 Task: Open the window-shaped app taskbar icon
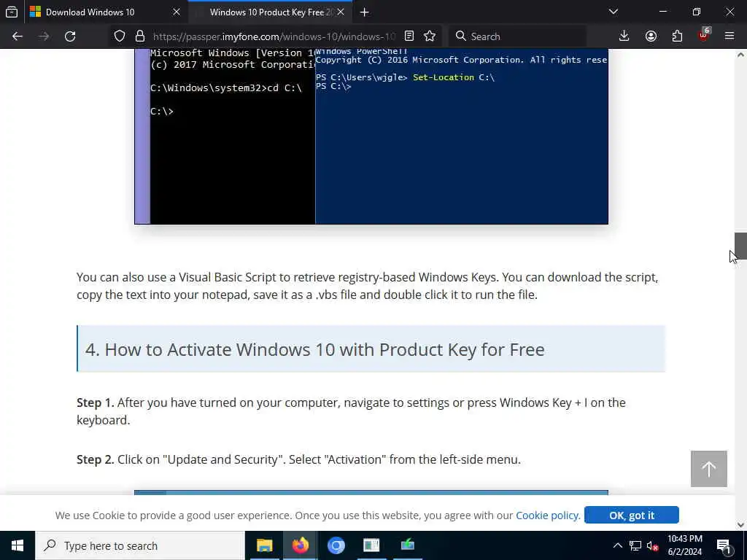tap(371, 545)
